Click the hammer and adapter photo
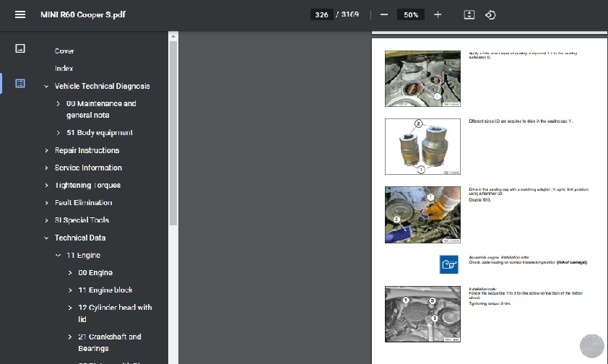 (x=422, y=214)
